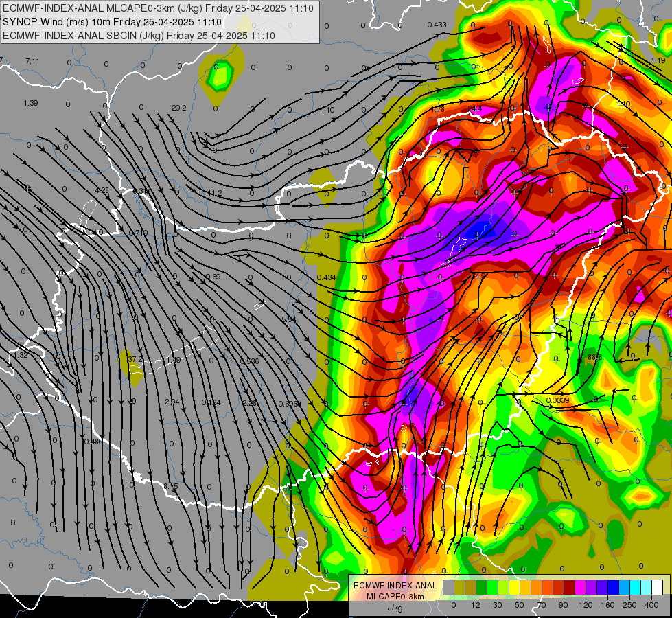Click legend tick value 120
Image resolution: width=672 pixels, height=618 pixels.
pyautogui.click(x=586, y=605)
